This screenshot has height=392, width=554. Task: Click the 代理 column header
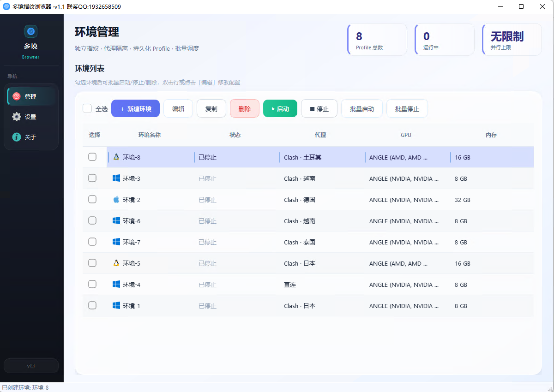[x=320, y=135]
